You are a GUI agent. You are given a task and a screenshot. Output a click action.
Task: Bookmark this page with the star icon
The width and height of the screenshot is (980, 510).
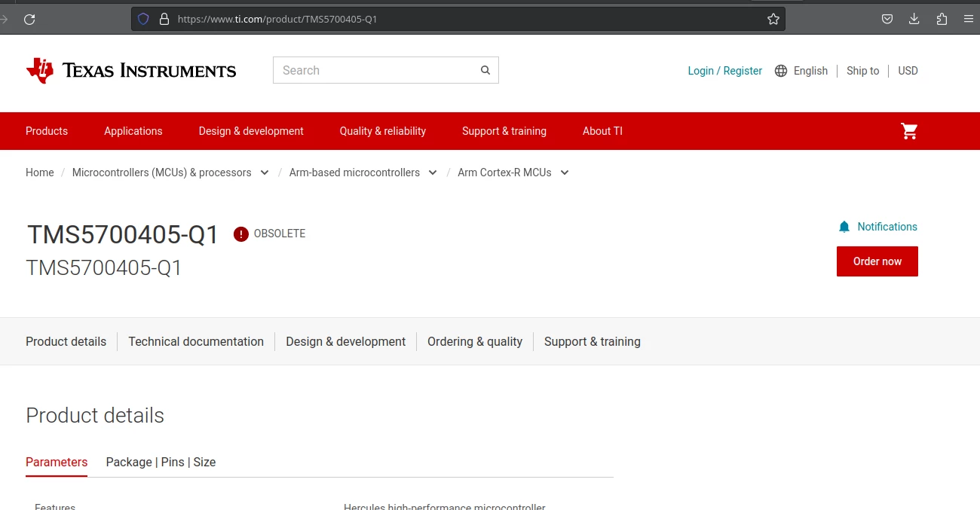(x=773, y=20)
